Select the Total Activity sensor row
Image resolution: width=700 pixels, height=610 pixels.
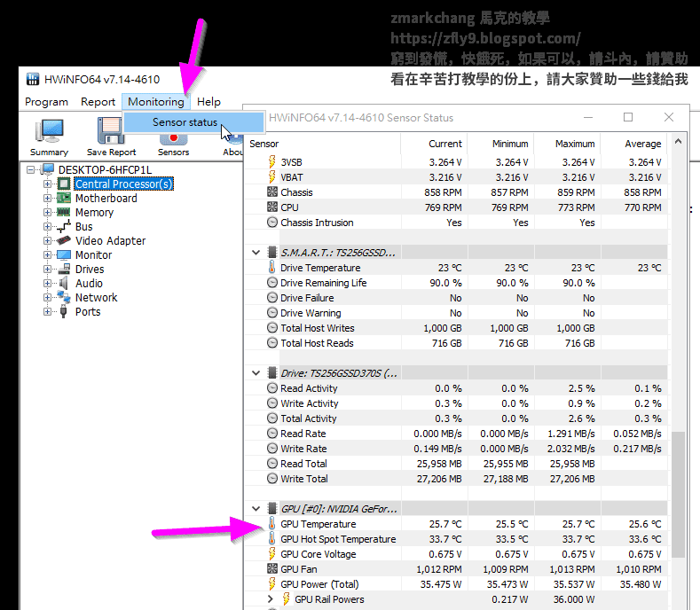click(456, 418)
